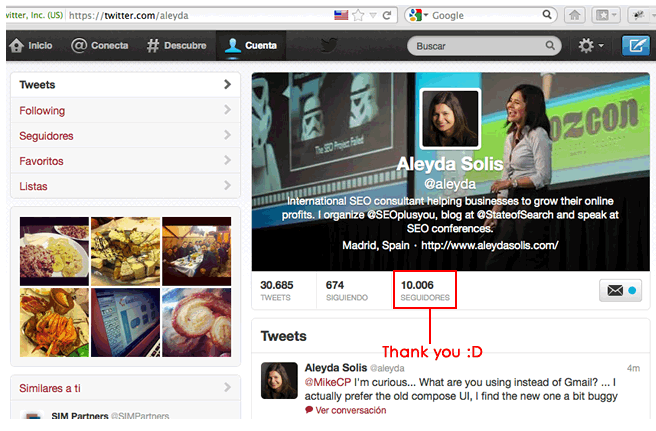Open http://www.aleydasolis.com/ link
This screenshot has width=656, height=431.
tap(489, 245)
